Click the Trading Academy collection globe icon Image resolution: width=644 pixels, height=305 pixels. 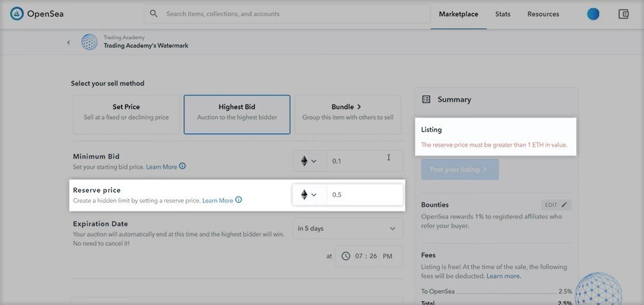(x=89, y=43)
